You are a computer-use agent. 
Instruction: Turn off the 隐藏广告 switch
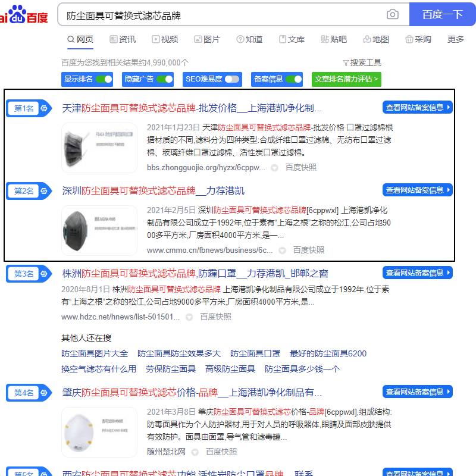(x=165, y=79)
